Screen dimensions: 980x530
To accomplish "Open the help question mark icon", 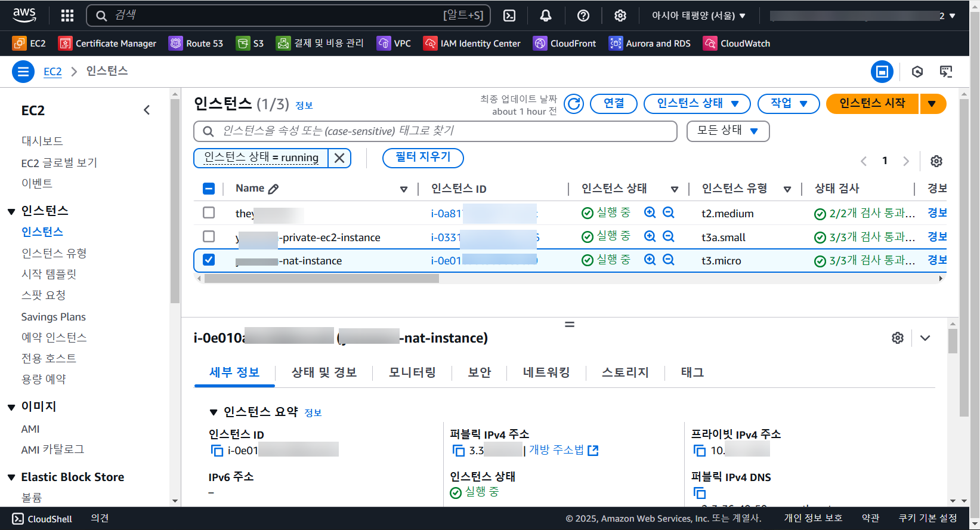I will [x=583, y=16].
